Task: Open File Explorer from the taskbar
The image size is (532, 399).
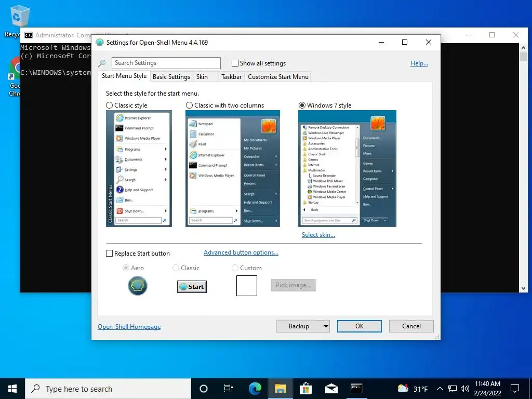Action: (280, 389)
